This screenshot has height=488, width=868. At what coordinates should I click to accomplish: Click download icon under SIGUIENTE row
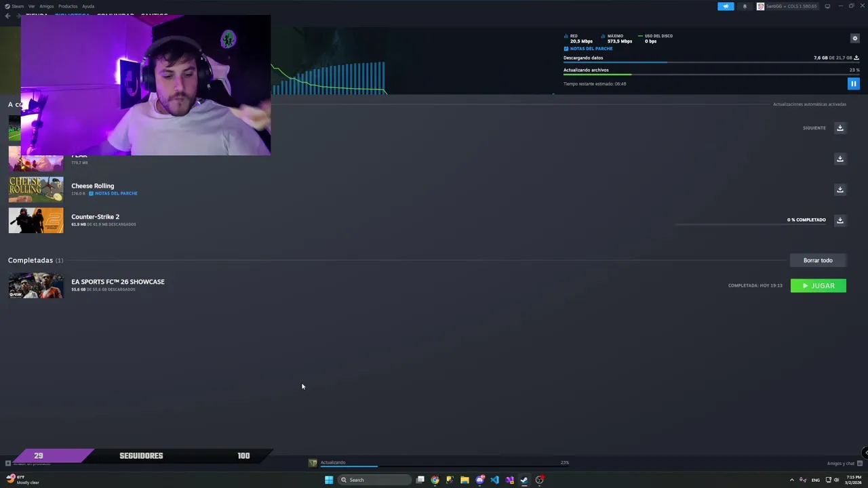840,159
